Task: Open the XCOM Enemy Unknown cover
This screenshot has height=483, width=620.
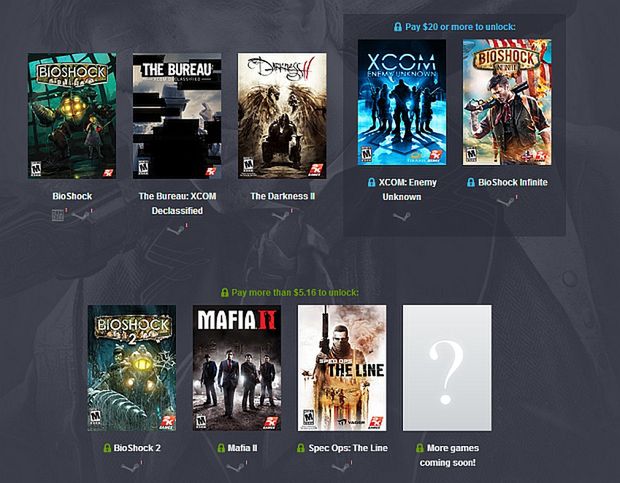Action: click(x=402, y=102)
